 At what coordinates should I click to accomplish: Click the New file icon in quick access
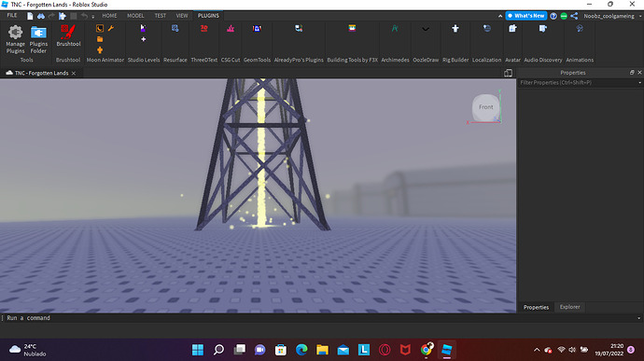pyautogui.click(x=30, y=16)
